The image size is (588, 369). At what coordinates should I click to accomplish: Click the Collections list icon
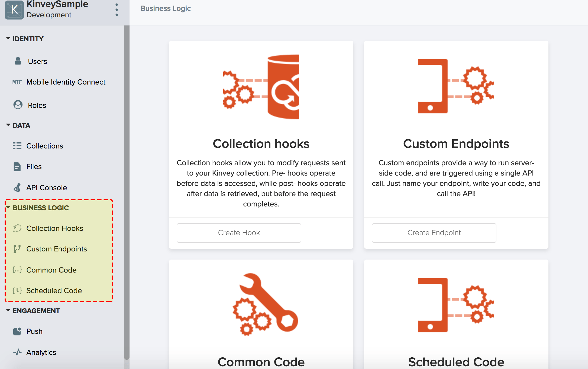point(17,146)
